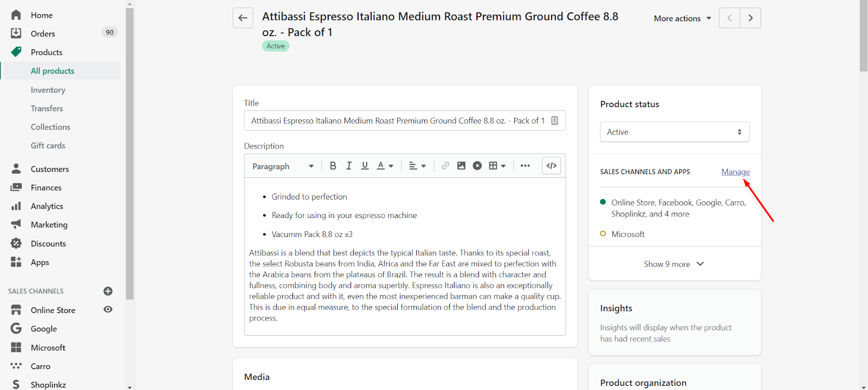Expand Show 9 more channels
Viewport: 868px width, 390px height.
[x=674, y=264]
